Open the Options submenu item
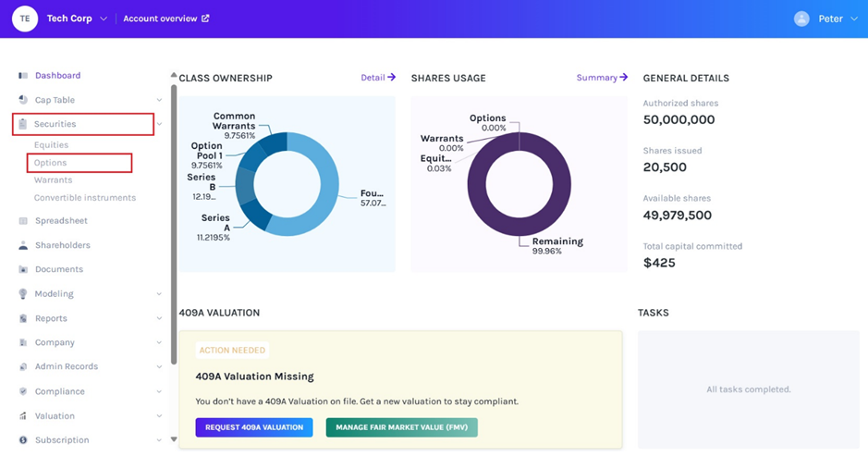868x457 pixels. (x=51, y=163)
